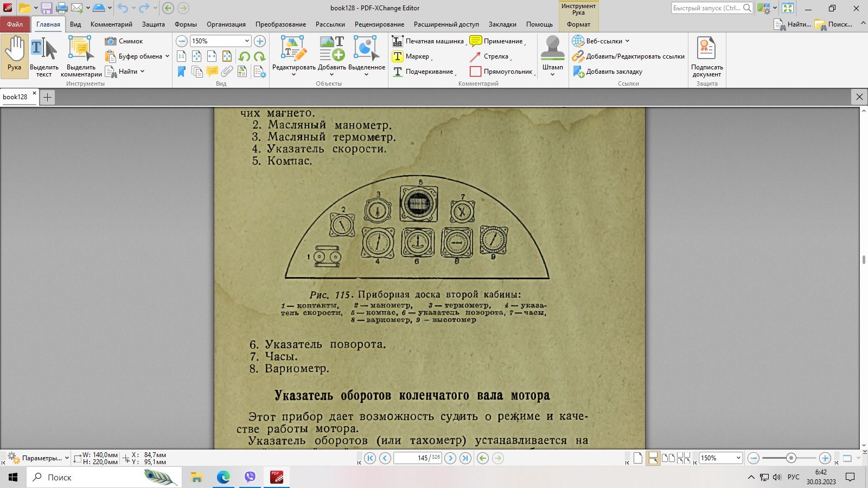This screenshot has width=868, height=488.
Task: Open the Comments pane icon
Action: [x=212, y=72]
